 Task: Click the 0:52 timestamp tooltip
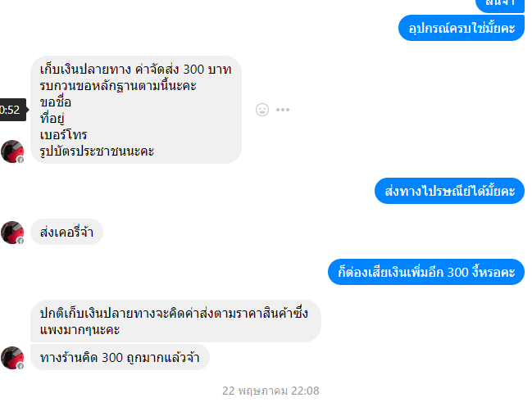click(13, 110)
